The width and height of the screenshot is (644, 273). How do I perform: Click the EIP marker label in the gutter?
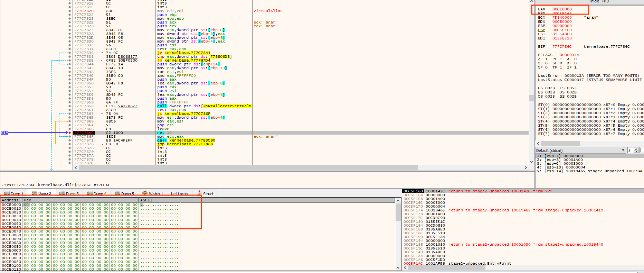[4, 133]
